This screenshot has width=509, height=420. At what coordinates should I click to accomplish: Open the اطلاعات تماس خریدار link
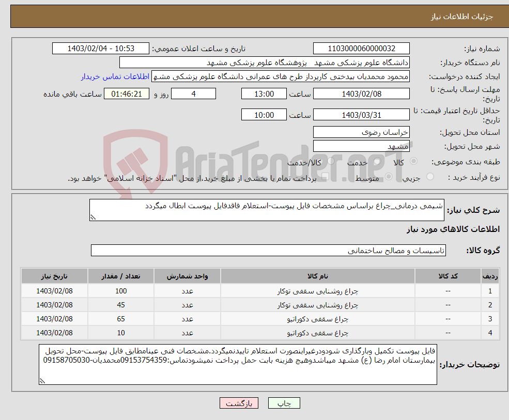(x=115, y=76)
